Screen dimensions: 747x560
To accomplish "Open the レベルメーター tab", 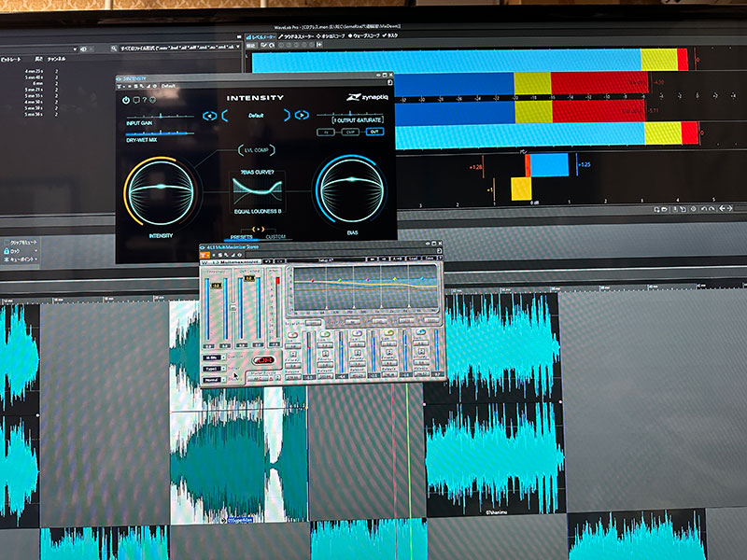I will (x=261, y=36).
